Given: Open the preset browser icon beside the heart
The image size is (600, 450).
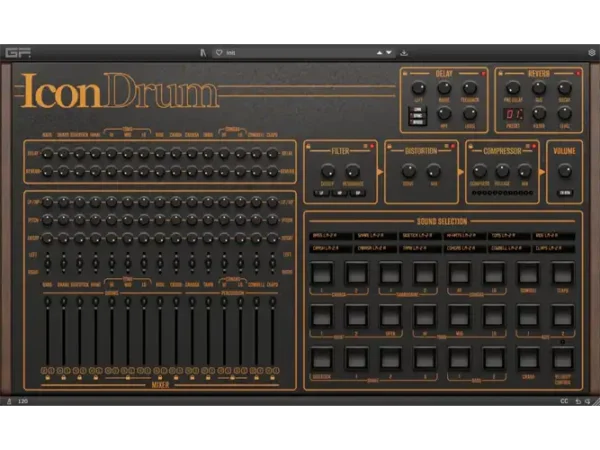Looking at the screenshot, I should click(x=203, y=53).
